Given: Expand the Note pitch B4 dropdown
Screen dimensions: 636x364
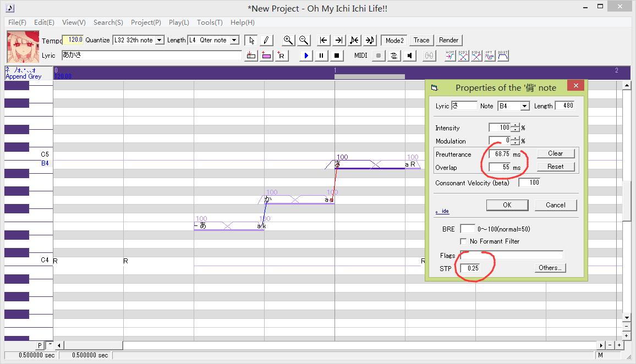Looking at the screenshot, I should pyautogui.click(x=524, y=106).
